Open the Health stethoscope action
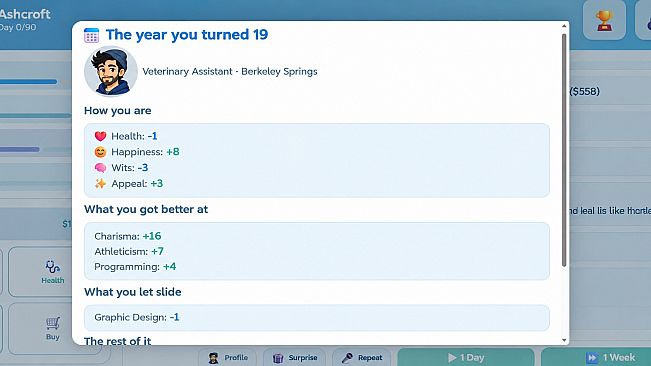 point(53,272)
